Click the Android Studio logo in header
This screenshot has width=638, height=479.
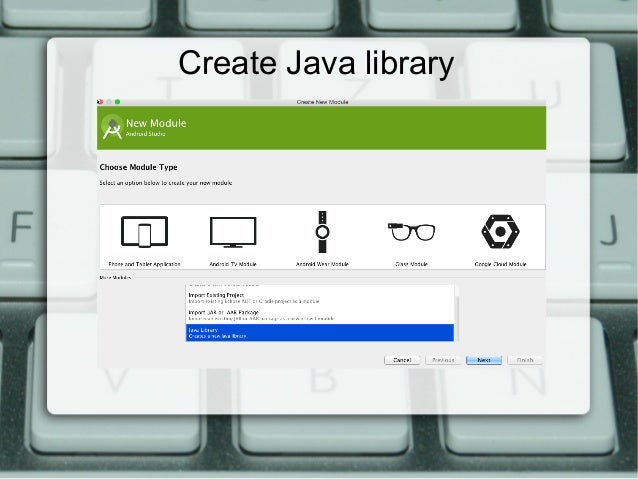coord(112,128)
